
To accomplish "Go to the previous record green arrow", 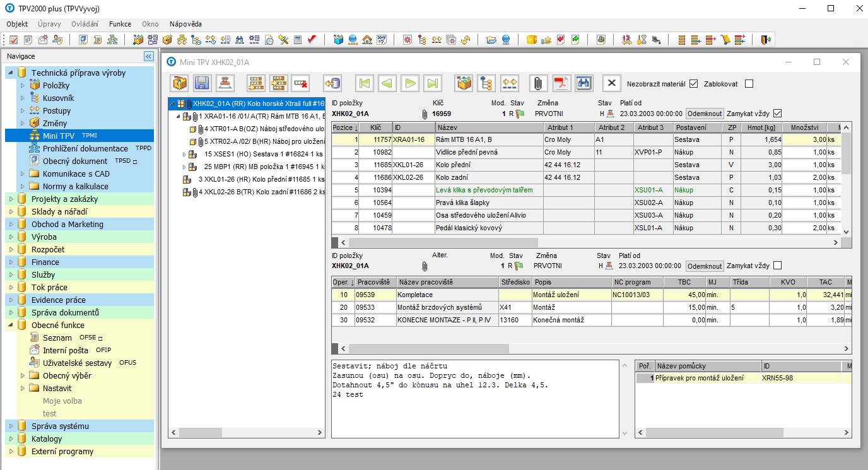I will (387, 83).
